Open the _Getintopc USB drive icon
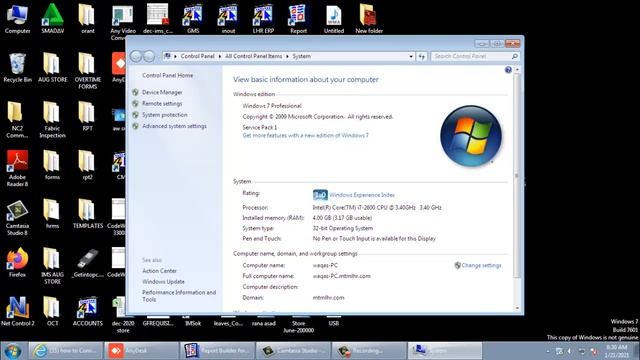 click(87, 262)
